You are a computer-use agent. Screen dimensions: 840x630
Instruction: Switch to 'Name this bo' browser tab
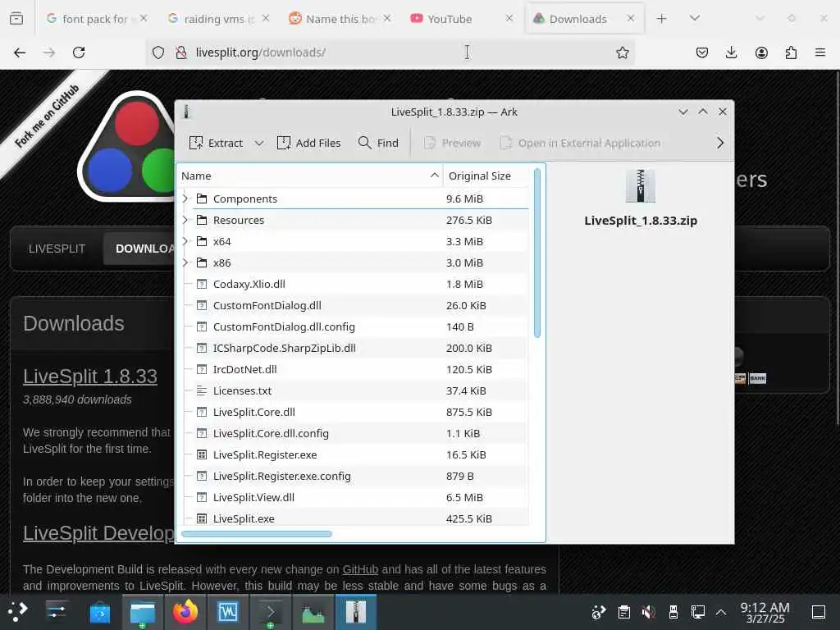pyautogui.click(x=340, y=19)
